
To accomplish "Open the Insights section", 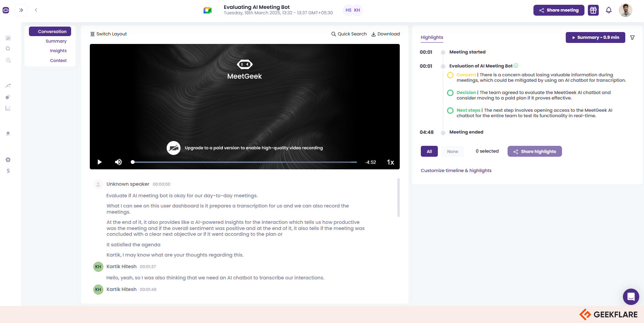I will point(58,50).
